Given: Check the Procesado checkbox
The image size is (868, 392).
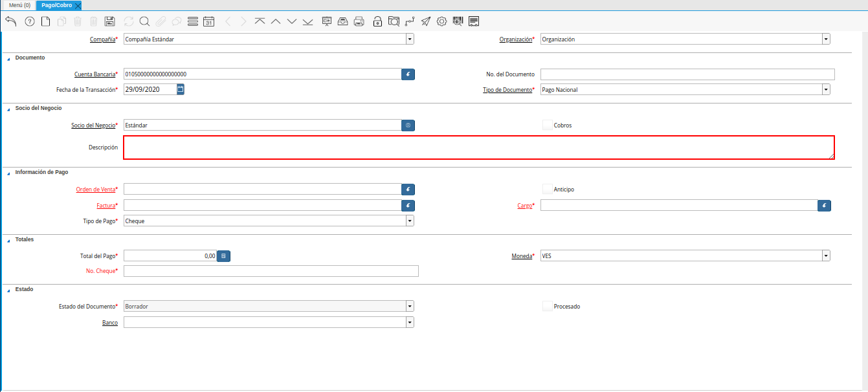Looking at the screenshot, I should pyautogui.click(x=547, y=306).
